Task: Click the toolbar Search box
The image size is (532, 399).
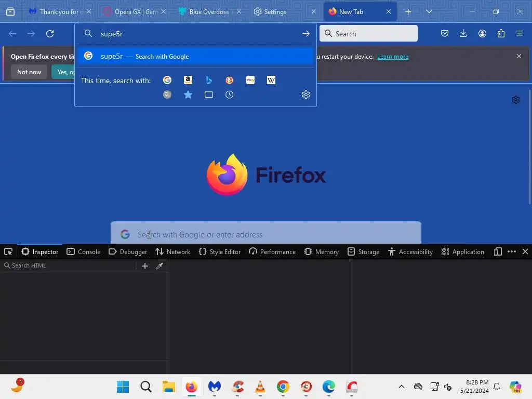Action: 368,33
